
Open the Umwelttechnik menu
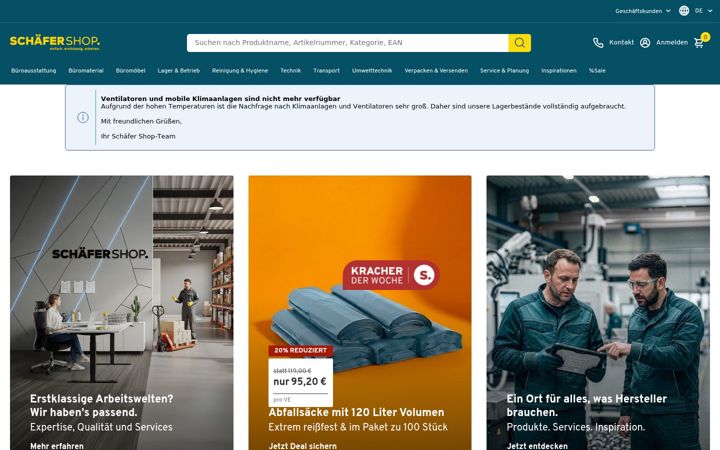click(372, 71)
